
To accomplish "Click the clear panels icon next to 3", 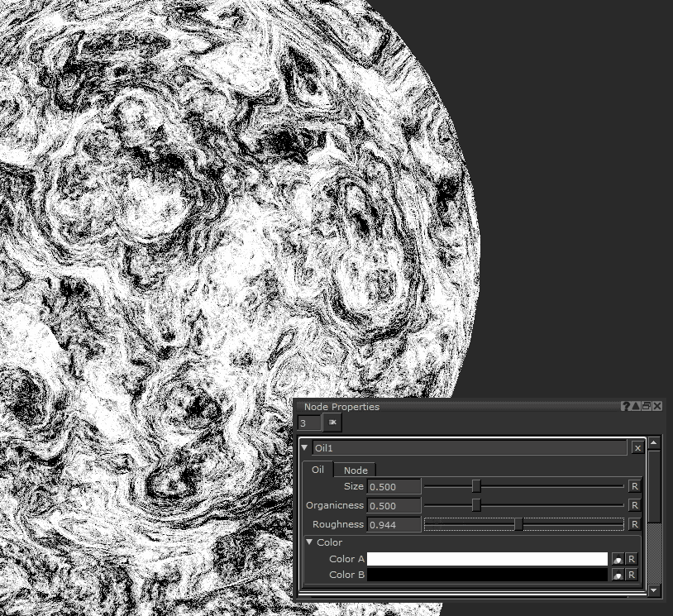I will coord(332,423).
